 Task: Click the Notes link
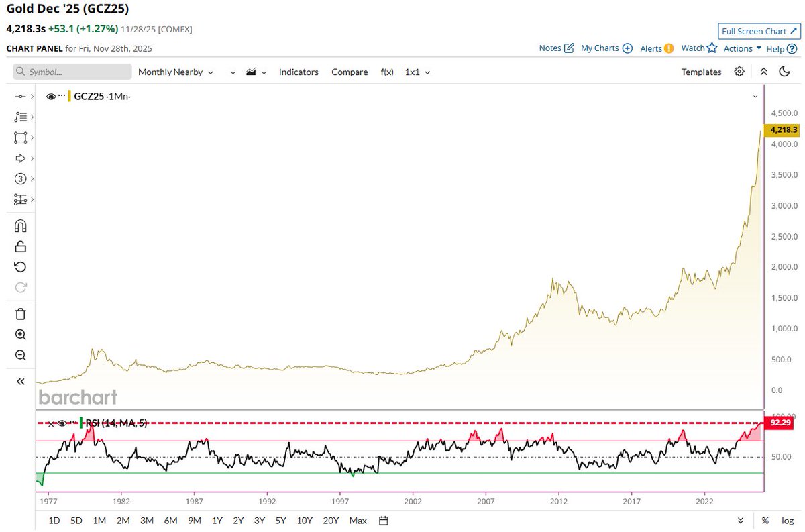(550, 48)
